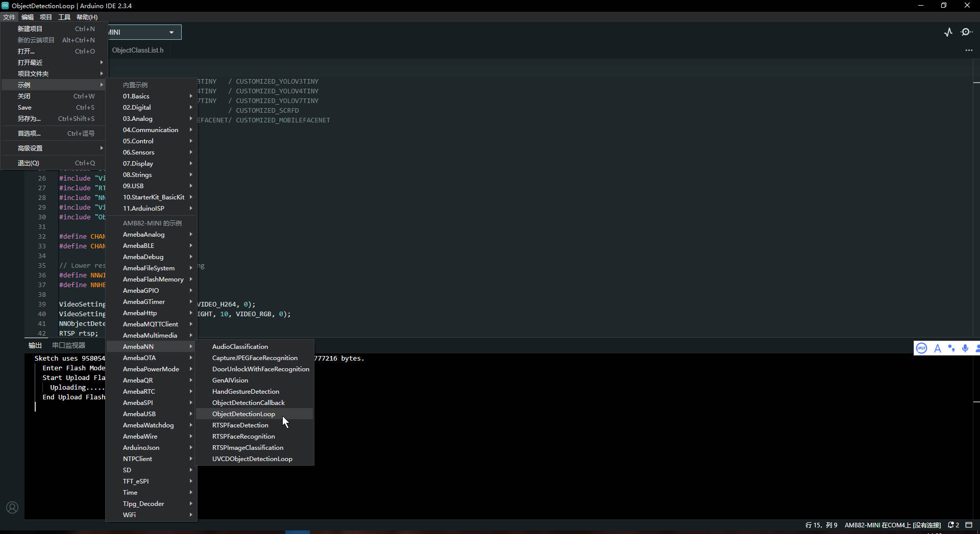
Task: Switch to the 输出 output tab
Action: coord(35,345)
